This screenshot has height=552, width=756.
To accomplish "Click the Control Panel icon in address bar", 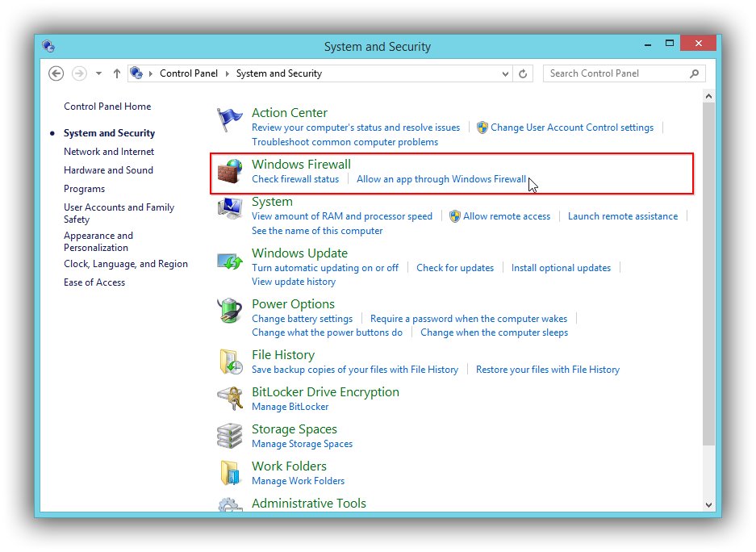I will point(136,73).
